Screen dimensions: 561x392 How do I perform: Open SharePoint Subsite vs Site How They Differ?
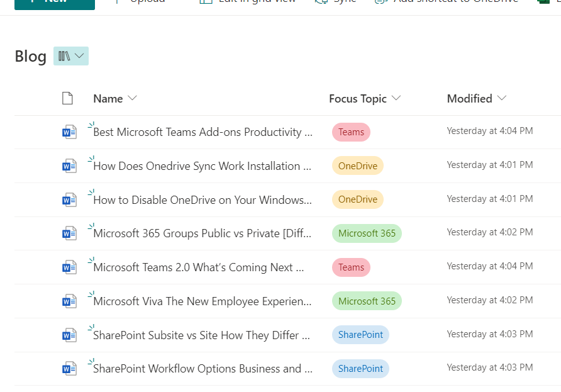click(x=201, y=335)
